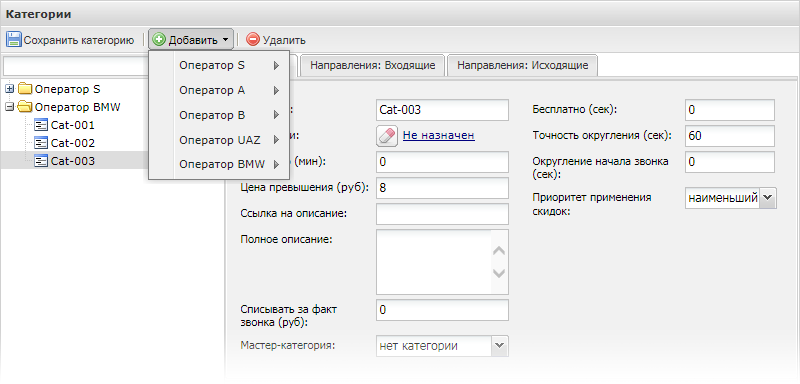The width and height of the screenshot is (800, 384).
Task: Select Cat-001 in the tree
Action: pyautogui.click(x=72, y=125)
